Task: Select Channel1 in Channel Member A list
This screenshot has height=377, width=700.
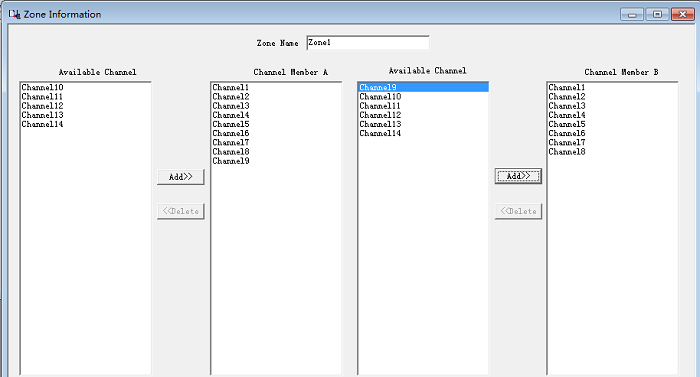Action: coord(231,88)
